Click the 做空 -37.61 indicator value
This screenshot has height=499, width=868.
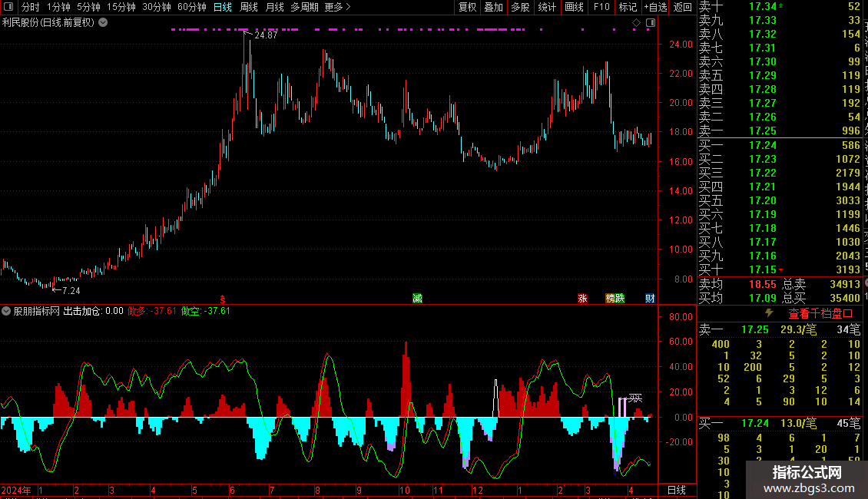[x=205, y=311]
